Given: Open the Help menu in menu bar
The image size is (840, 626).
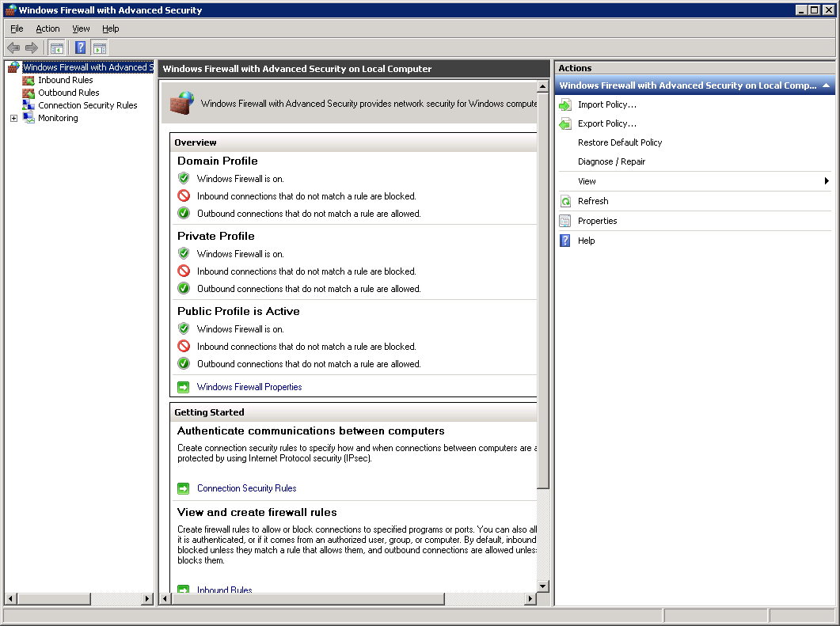Looking at the screenshot, I should tap(110, 29).
